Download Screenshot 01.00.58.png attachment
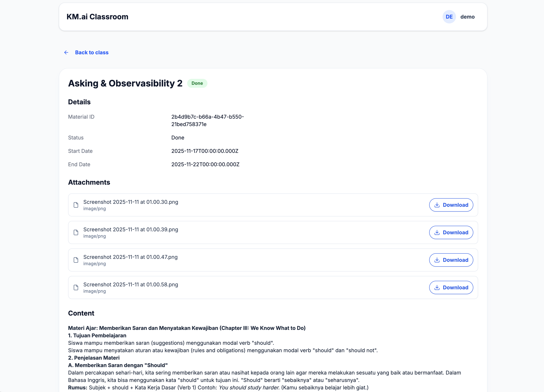This screenshot has width=544, height=392. click(451, 287)
